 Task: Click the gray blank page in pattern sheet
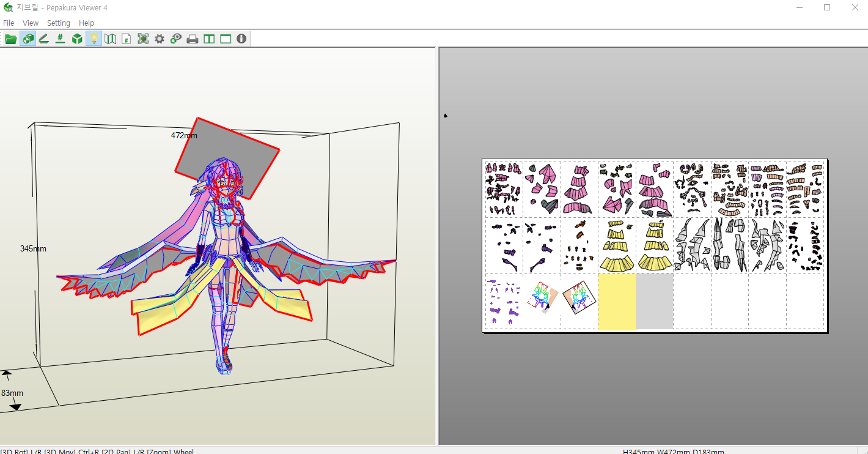(x=655, y=301)
